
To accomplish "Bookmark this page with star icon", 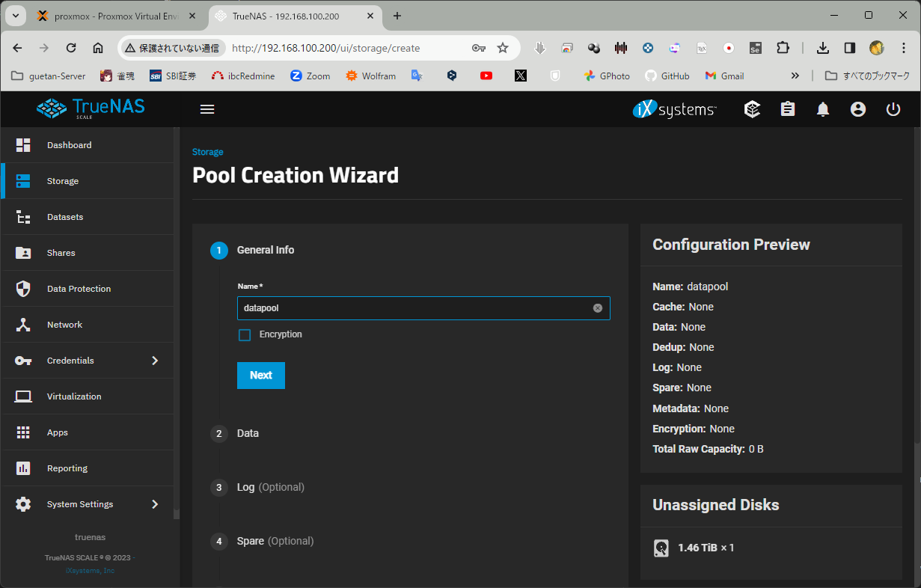I will click(503, 48).
